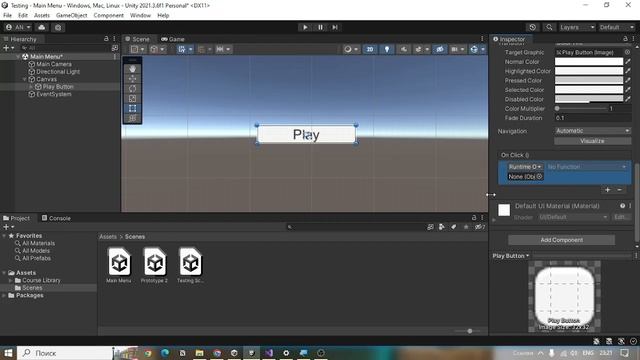The height and width of the screenshot is (360, 640).
Task: Pick Highlighted Color with eyedropper
Action: pyautogui.click(x=628, y=71)
